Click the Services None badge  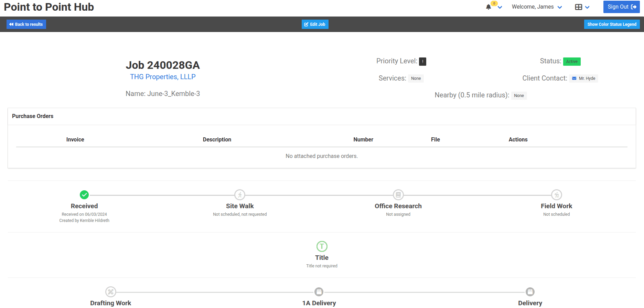point(416,78)
